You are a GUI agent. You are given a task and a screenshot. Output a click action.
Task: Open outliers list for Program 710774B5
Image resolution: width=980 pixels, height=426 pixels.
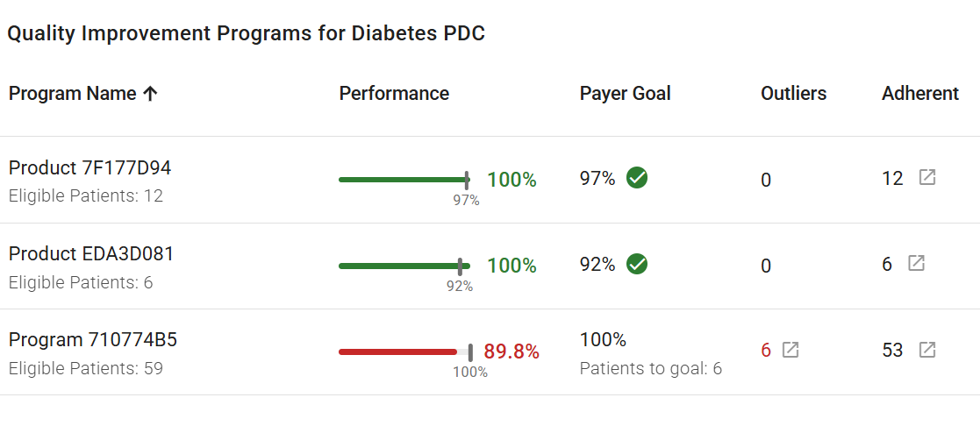[x=790, y=349]
